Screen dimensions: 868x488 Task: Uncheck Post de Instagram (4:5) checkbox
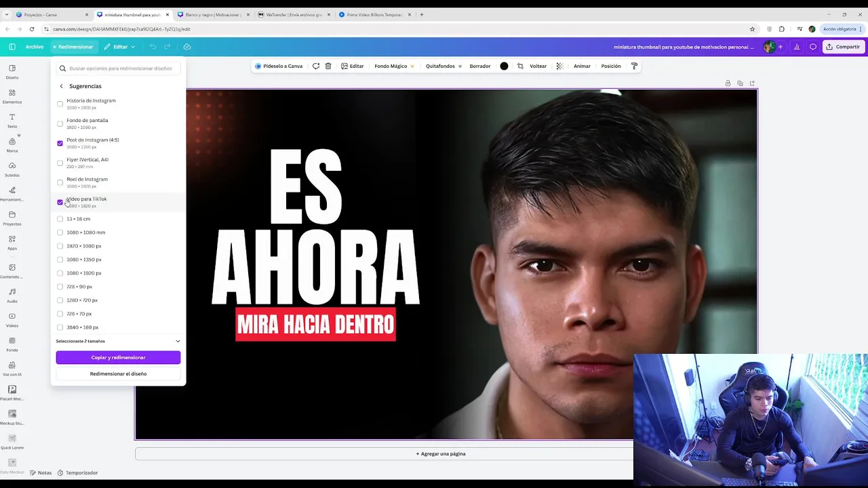click(60, 143)
